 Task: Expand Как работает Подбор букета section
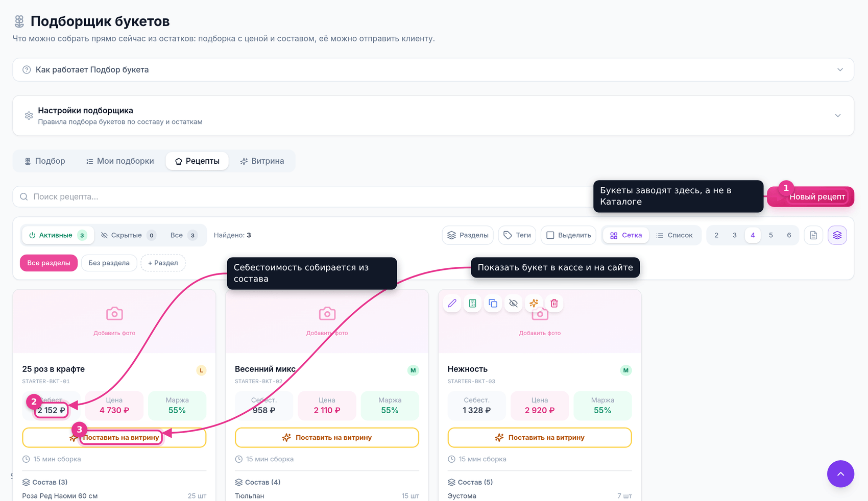click(433, 70)
